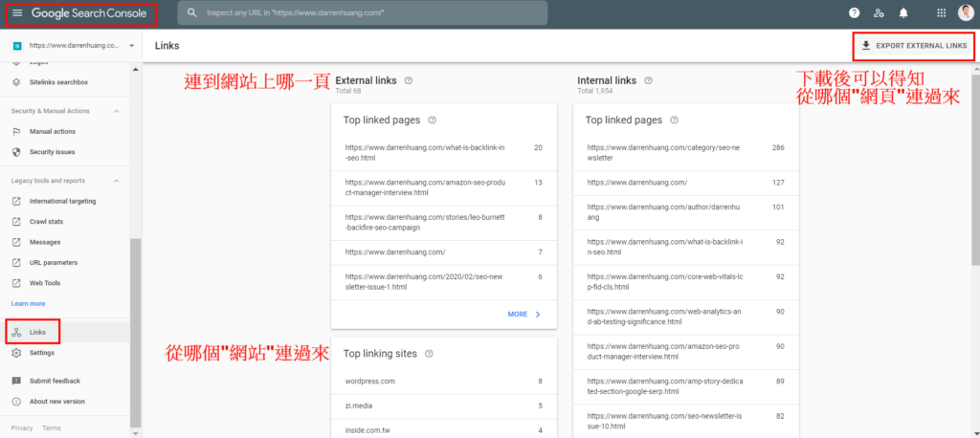
Task: Click URL parameters external-link icon
Action: (x=17, y=262)
